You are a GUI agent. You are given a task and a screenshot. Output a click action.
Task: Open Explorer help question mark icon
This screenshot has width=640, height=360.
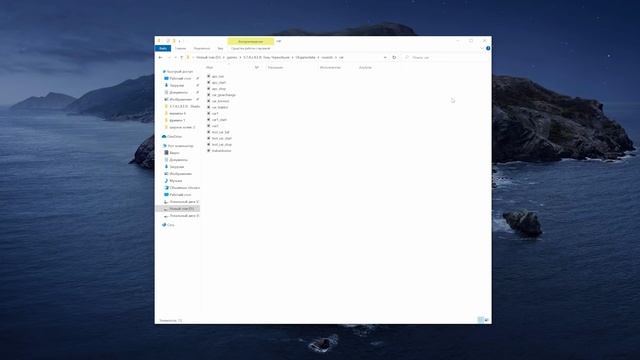(488, 48)
